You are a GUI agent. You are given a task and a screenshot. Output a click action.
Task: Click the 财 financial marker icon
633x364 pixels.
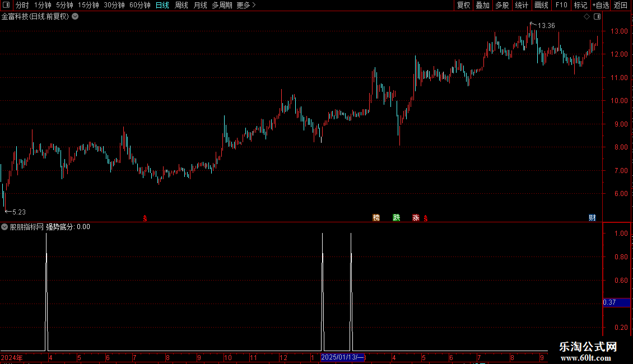[x=592, y=217]
